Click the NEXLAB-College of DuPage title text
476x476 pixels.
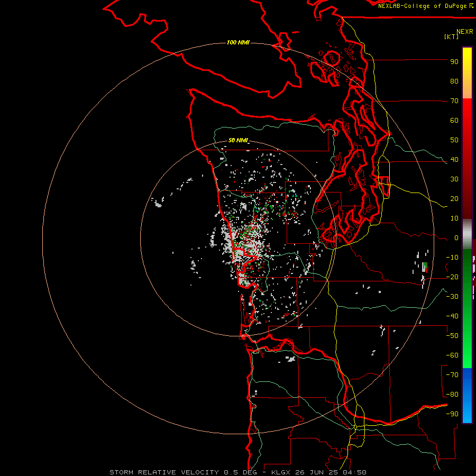point(422,6)
